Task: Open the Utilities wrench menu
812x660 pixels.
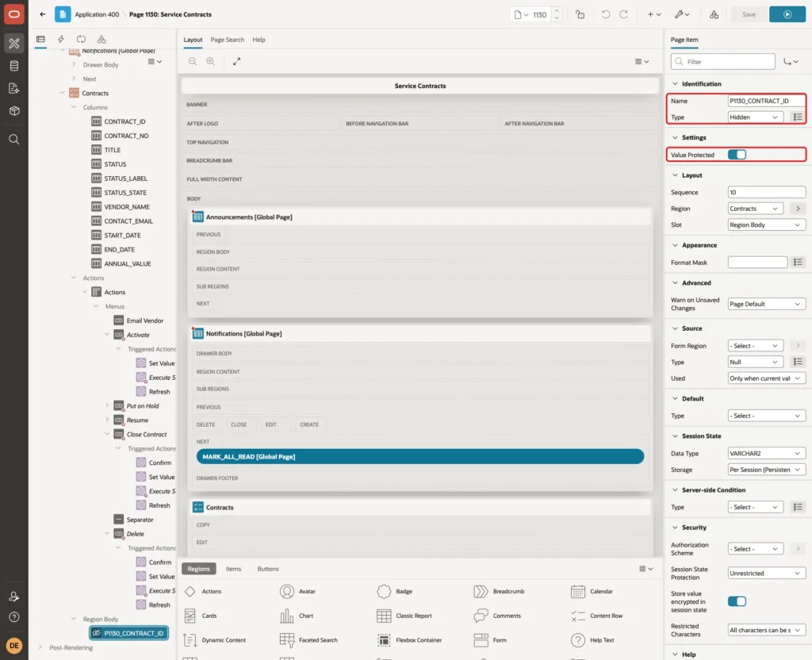Action: pos(681,14)
